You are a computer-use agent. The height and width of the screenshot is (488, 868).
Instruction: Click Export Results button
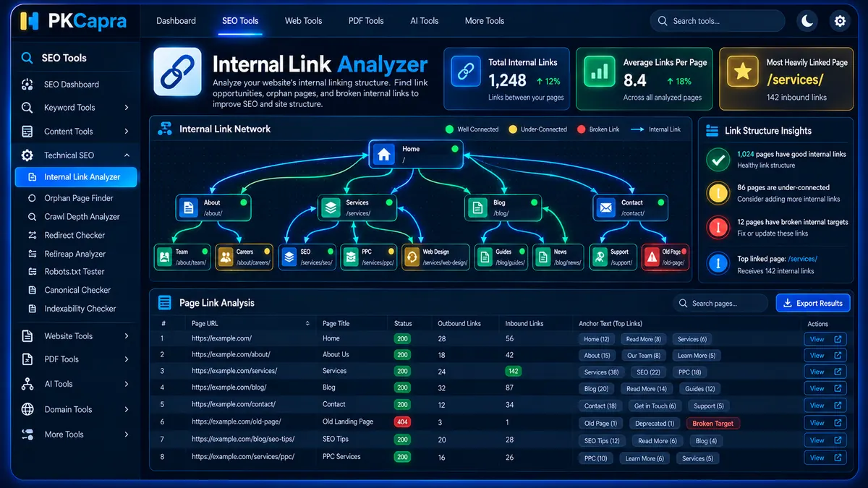[813, 303]
